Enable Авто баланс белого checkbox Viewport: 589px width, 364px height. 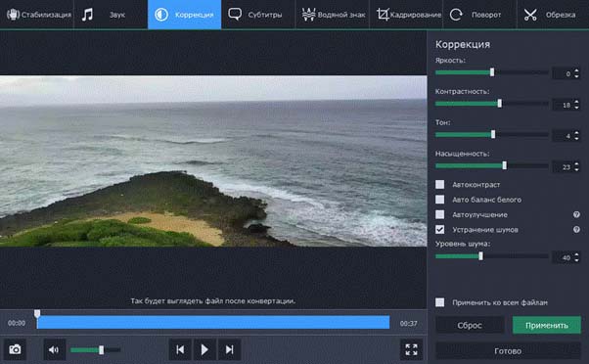pos(440,200)
